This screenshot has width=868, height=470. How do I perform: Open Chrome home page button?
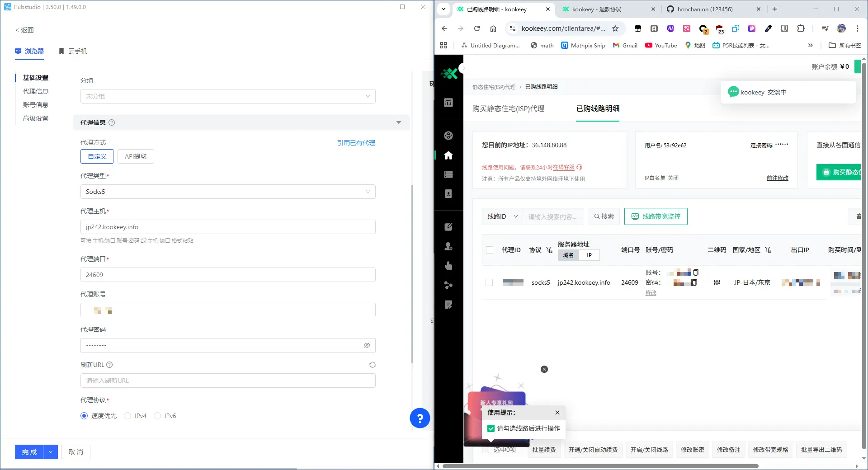coord(493,28)
